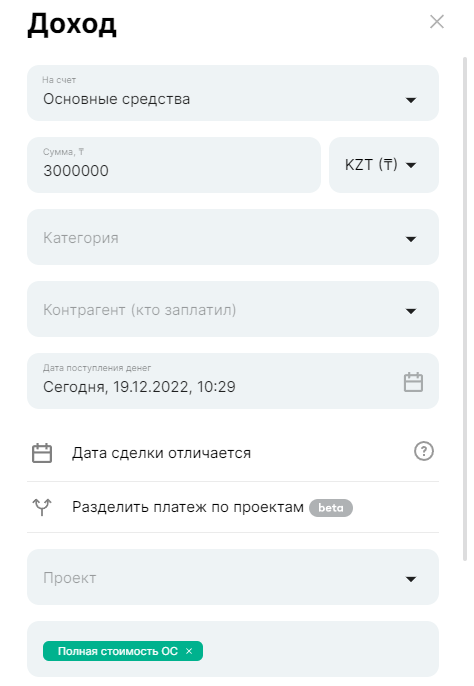The width and height of the screenshot is (474, 686).
Task: Expand the Категория dropdown
Action: (x=233, y=237)
